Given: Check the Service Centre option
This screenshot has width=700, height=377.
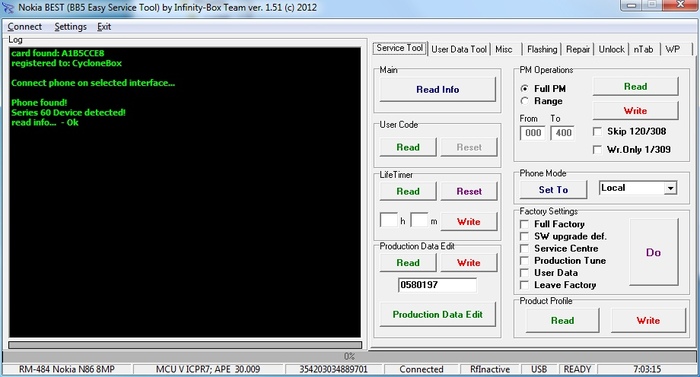Looking at the screenshot, I should [525, 248].
